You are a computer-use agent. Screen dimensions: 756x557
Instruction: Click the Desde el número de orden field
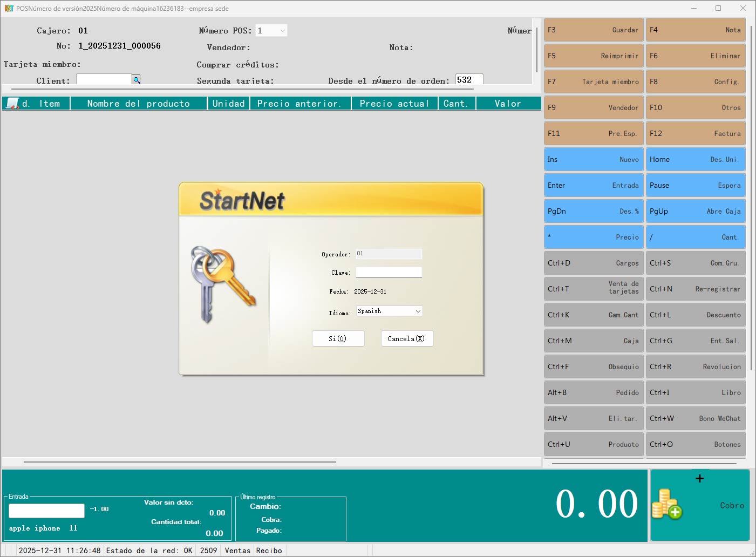click(468, 80)
